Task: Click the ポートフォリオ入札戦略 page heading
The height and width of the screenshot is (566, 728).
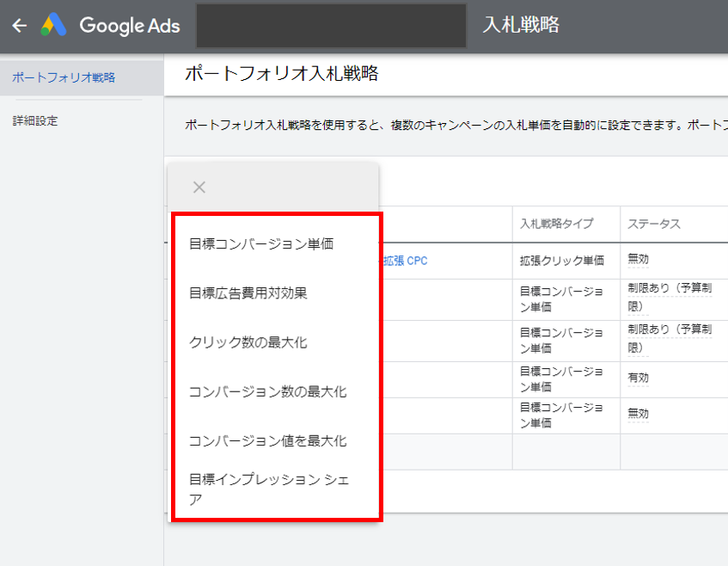Action: coord(281,73)
